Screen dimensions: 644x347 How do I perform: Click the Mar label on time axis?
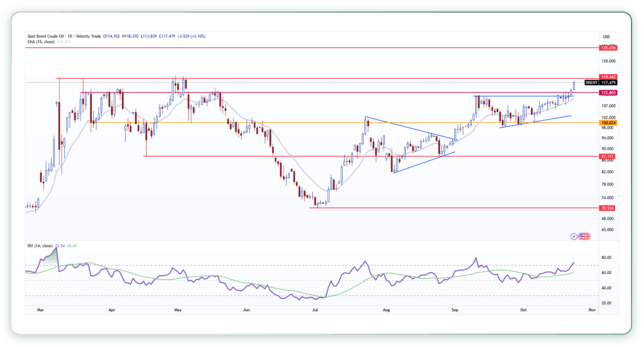click(41, 310)
